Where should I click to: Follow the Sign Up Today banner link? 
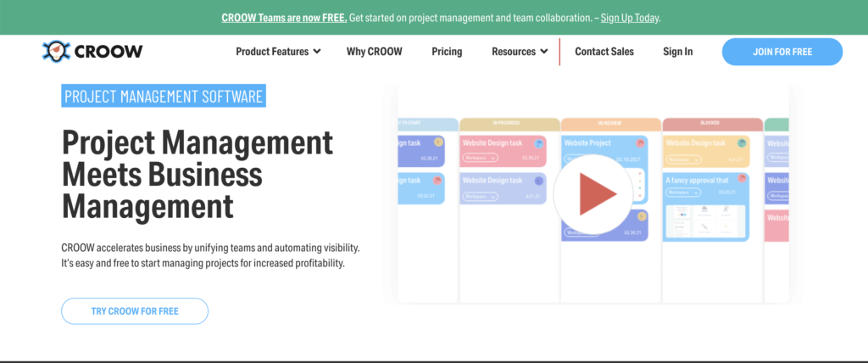630,18
